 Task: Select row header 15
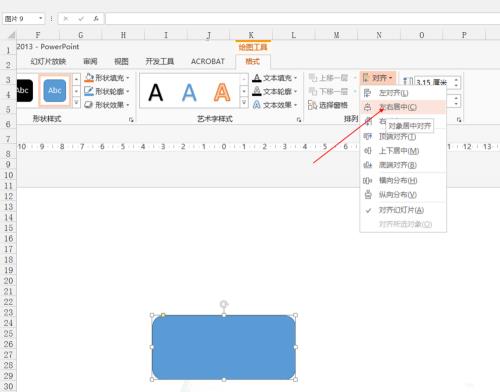click(8, 228)
